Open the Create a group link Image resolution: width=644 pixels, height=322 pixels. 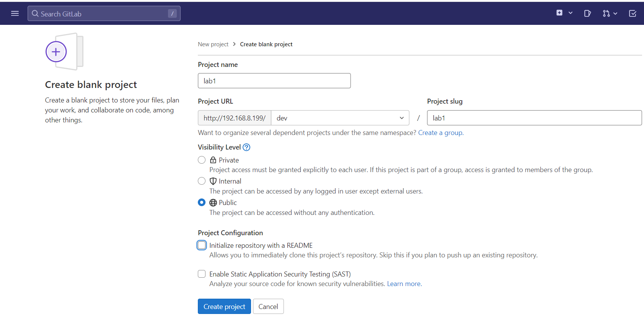click(440, 133)
